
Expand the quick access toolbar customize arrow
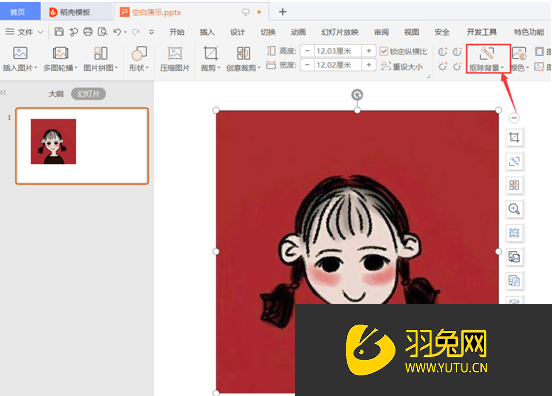tap(151, 32)
